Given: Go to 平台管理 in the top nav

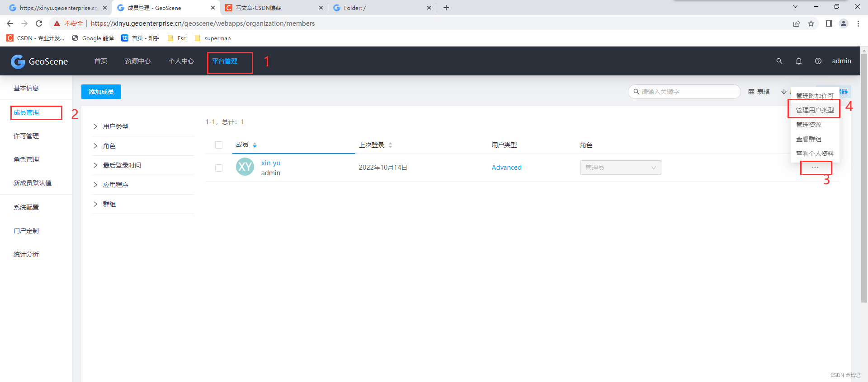Looking at the screenshot, I should tap(225, 61).
